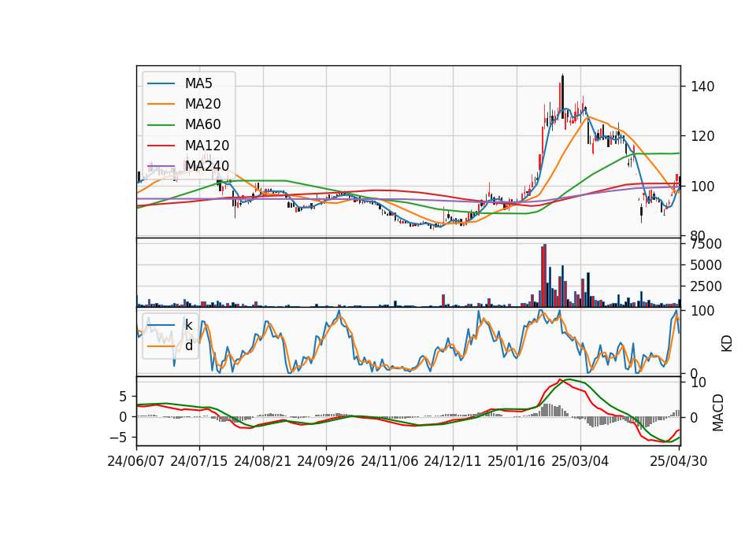Click the 24/07/15 date axis label
Viewport: 756px width, 543px height.
pyautogui.click(x=199, y=461)
